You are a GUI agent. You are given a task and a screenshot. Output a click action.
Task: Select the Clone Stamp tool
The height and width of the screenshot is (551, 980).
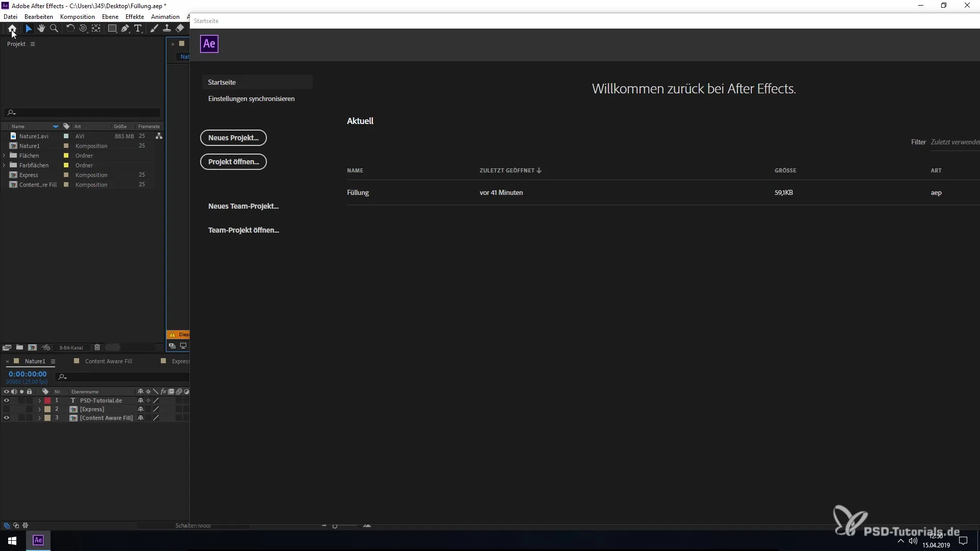pyautogui.click(x=167, y=29)
